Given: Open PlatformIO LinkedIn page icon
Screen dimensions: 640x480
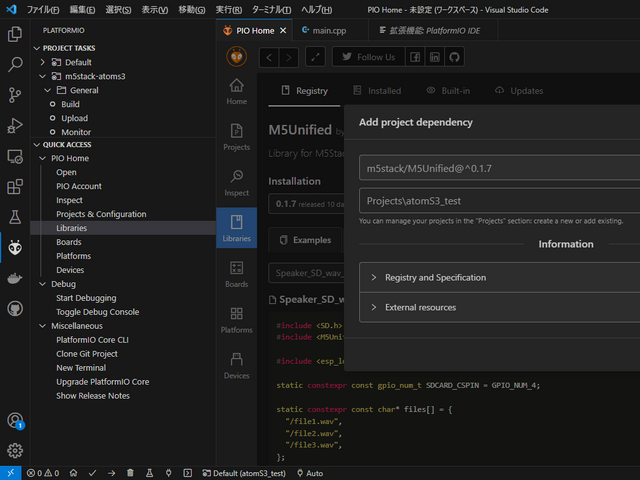Looking at the screenshot, I should (434, 57).
